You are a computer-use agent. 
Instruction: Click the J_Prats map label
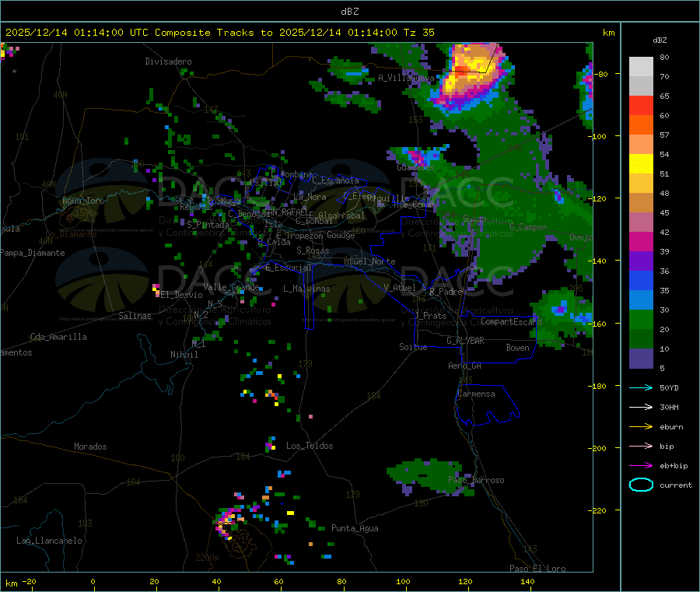430,315
